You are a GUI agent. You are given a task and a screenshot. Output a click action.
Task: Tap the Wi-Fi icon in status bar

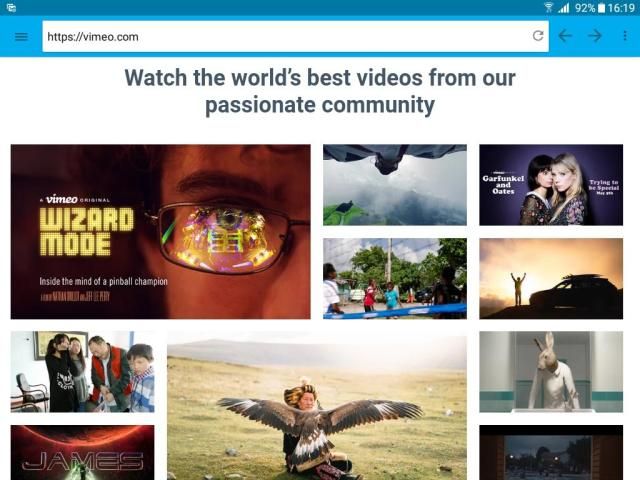(548, 8)
